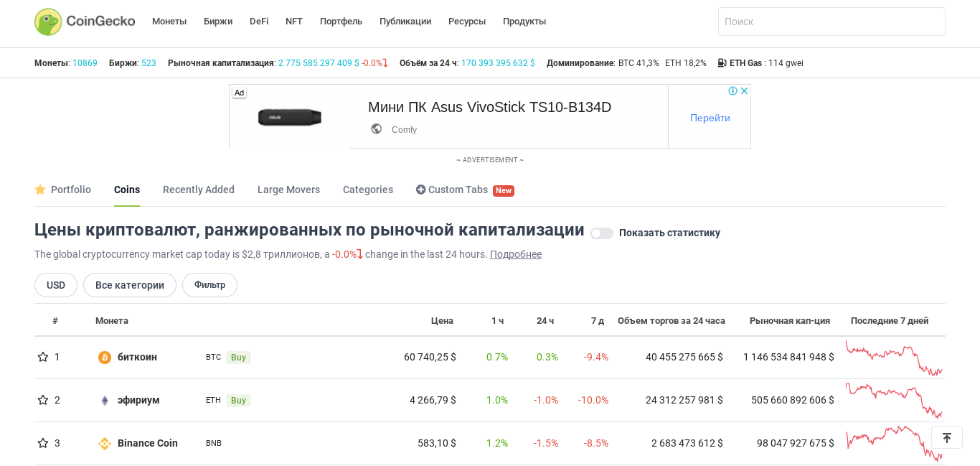Image resolution: width=980 pixels, height=466 pixels.
Task: Open the Binance Coin link
Action: click(148, 443)
